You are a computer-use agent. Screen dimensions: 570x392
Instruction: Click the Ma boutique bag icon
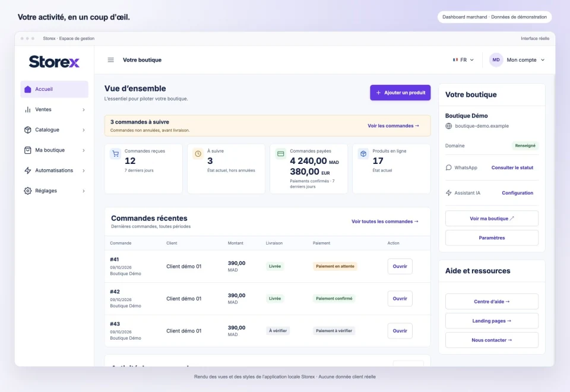click(x=28, y=150)
